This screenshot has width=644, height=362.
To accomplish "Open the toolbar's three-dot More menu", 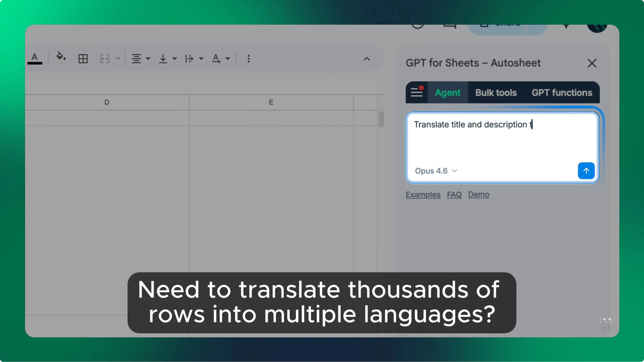I will tap(249, 59).
